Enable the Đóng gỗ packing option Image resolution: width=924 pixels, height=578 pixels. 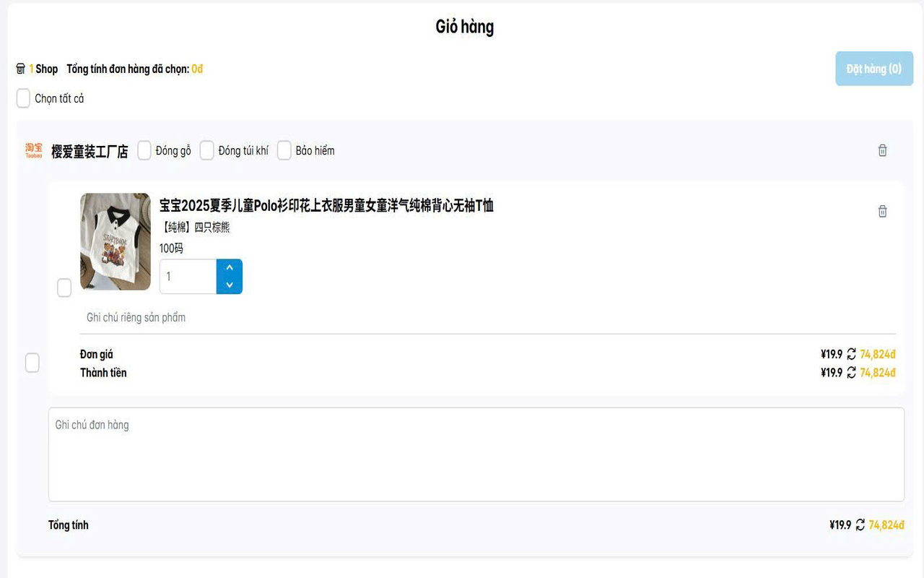(x=144, y=150)
